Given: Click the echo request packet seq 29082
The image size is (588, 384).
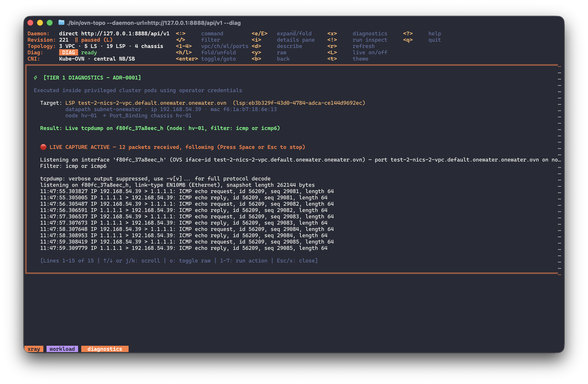Looking at the screenshot, I should pyautogui.click(x=187, y=204).
